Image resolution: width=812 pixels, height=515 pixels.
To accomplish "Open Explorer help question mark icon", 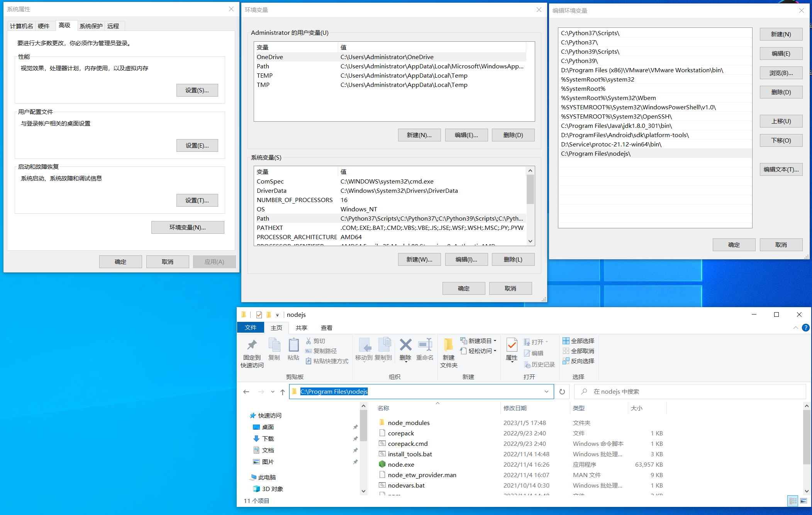I will point(805,328).
